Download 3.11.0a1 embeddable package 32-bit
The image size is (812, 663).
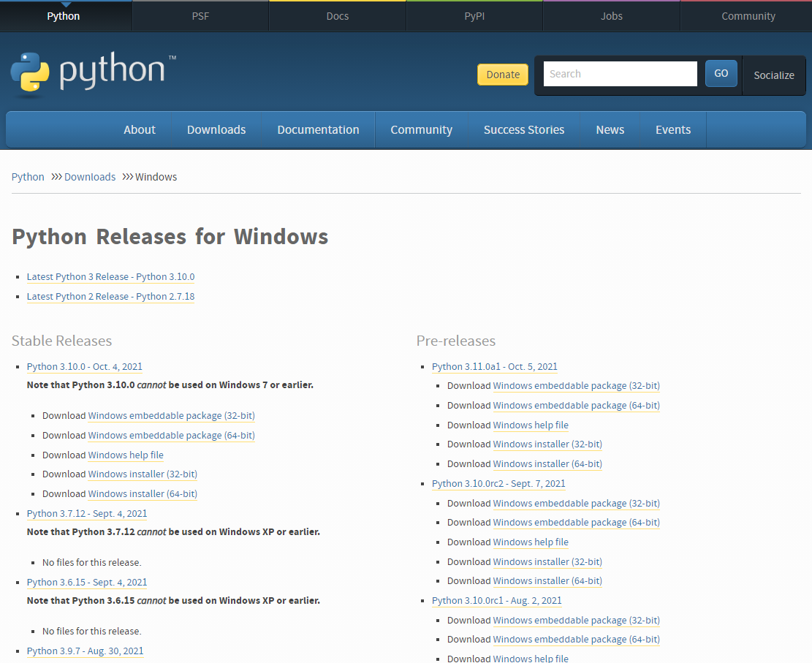tap(577, 386)
